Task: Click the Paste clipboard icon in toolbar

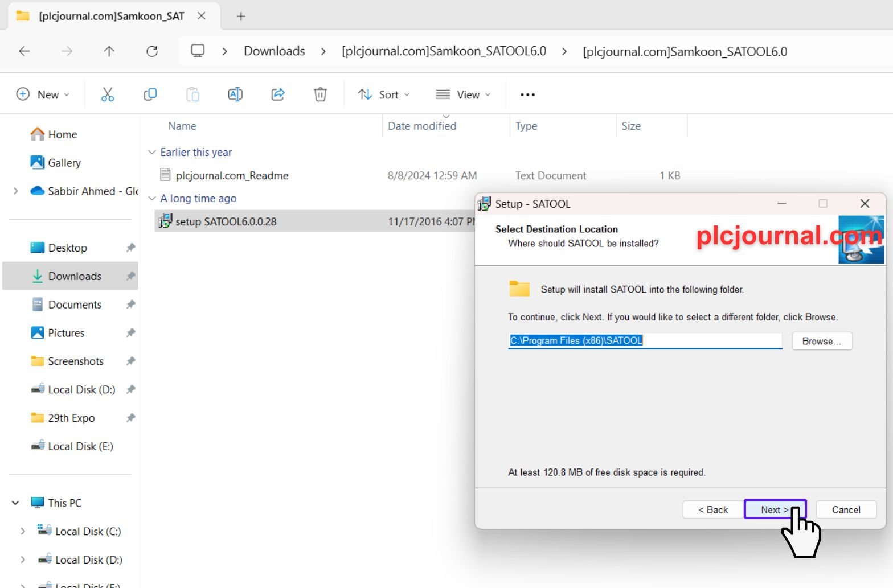Action: [x=193, y=94]
